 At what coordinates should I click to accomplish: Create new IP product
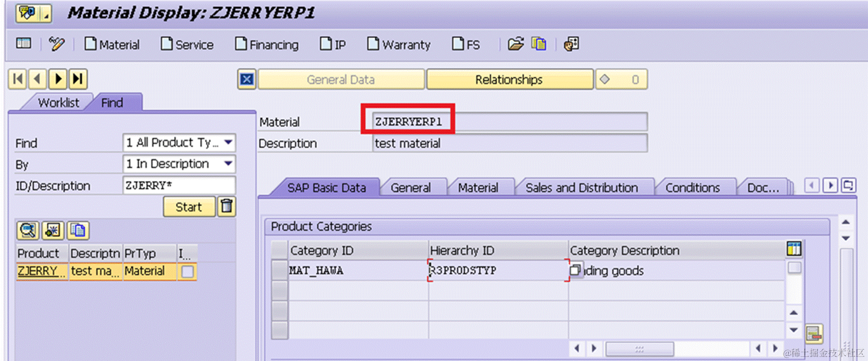333,44
